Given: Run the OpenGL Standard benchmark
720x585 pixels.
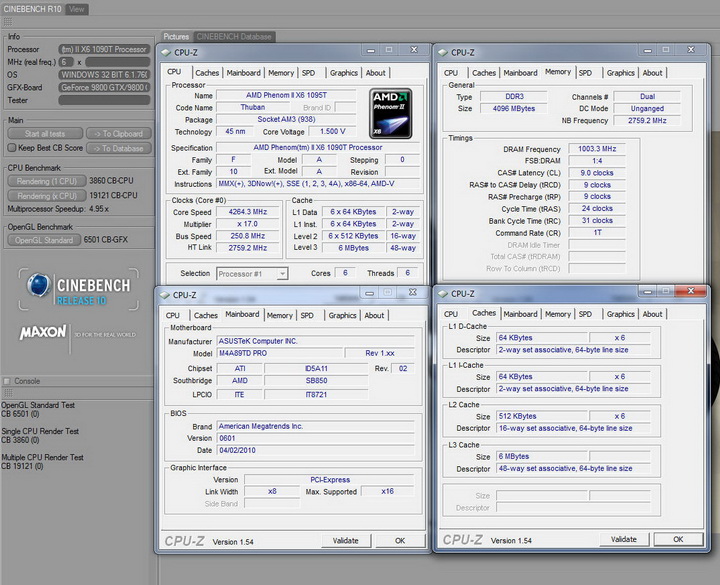Looking at the screenshot, I should [44, 240].
